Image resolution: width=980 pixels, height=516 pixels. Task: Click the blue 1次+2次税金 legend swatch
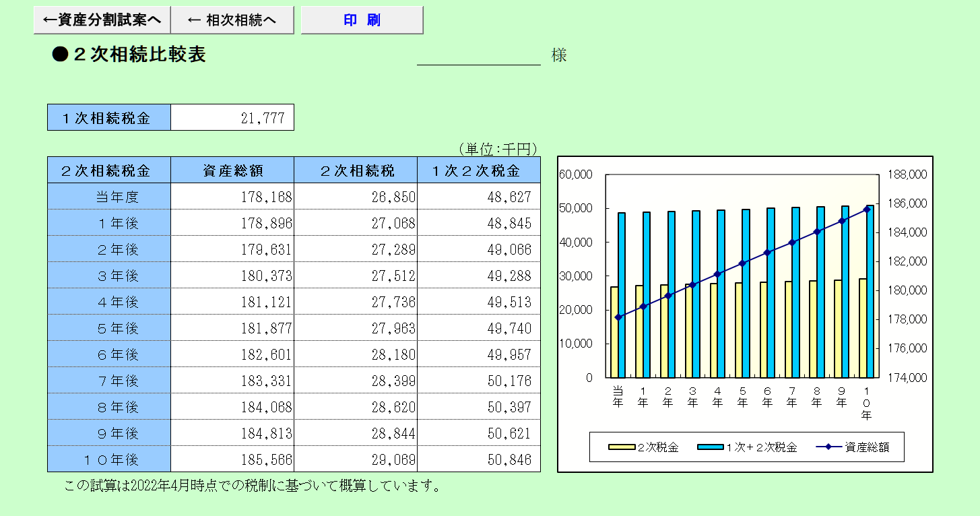[711, 447]
